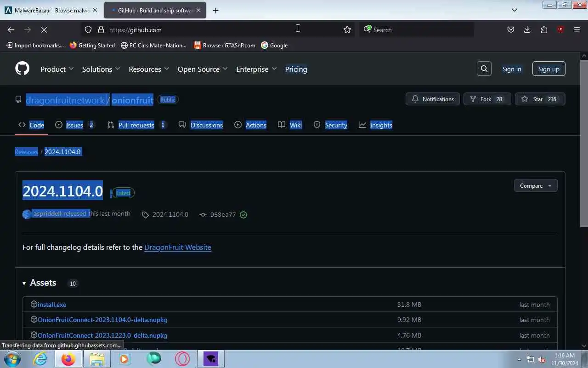Switch to the Code tab
The image size is (588, 368).
(x=31, y=125)
